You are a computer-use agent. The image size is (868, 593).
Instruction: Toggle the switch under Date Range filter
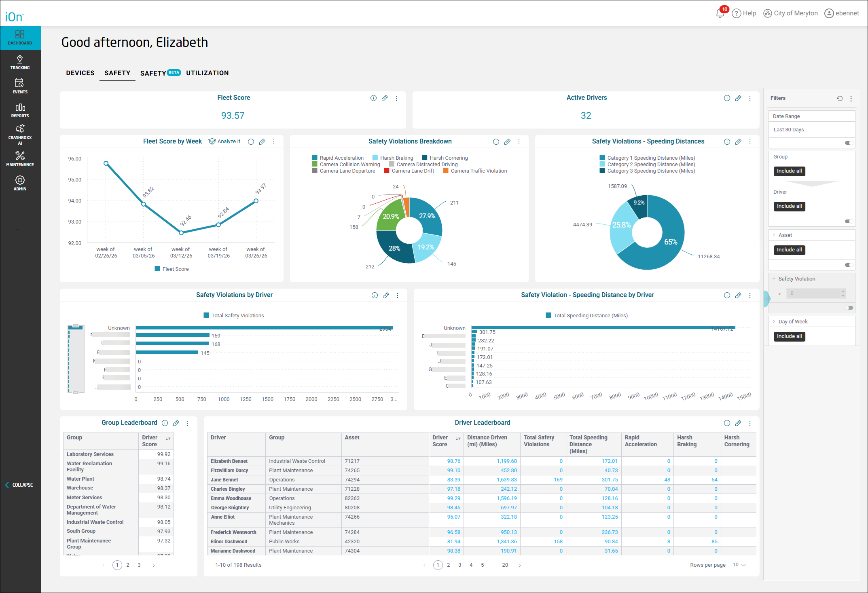click(x=849, y=143)
